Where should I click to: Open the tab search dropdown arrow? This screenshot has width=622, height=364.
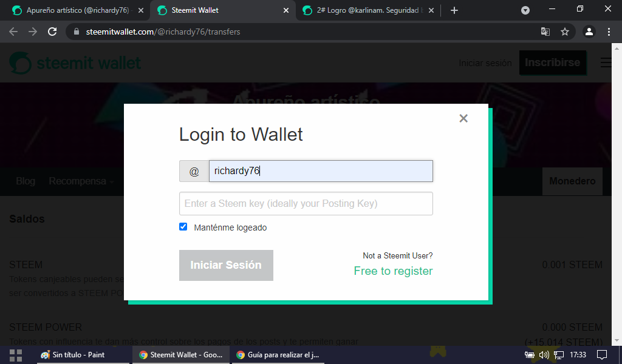[525, 10]
